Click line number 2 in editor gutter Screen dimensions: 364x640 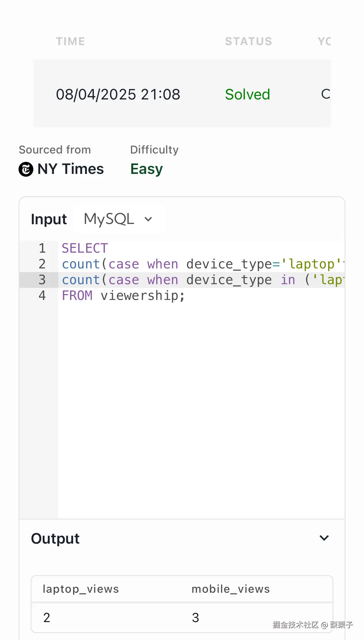point(42,264)
